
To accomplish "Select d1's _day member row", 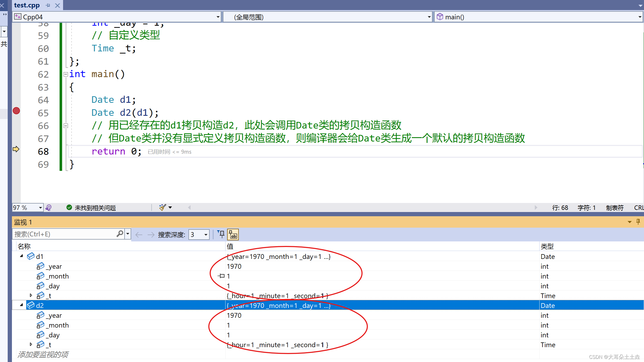I will tap(328, 286).
